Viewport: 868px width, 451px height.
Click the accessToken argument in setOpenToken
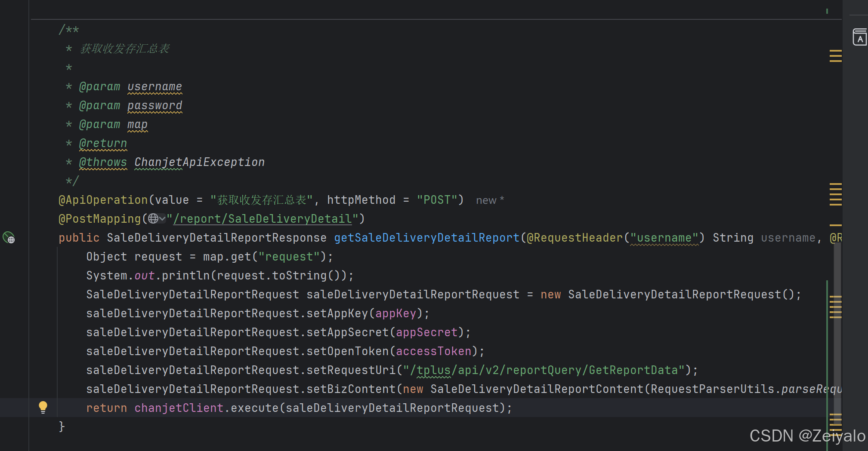coord(434,351)
